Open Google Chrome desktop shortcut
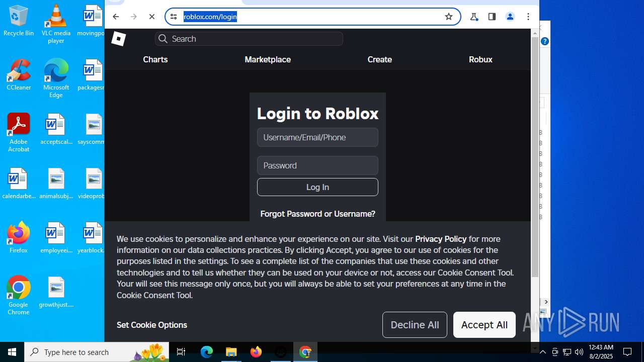 tap(19, 296)
